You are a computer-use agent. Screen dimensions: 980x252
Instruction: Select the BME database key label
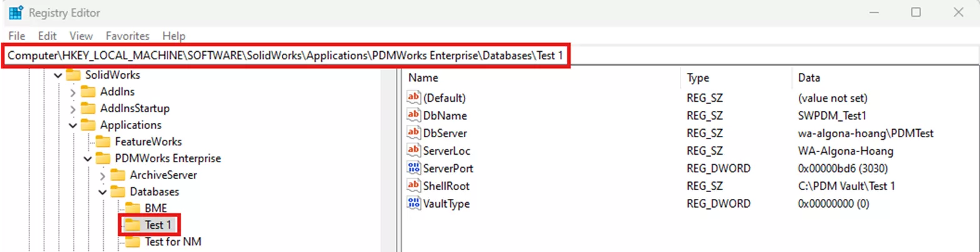pos(156,208)
